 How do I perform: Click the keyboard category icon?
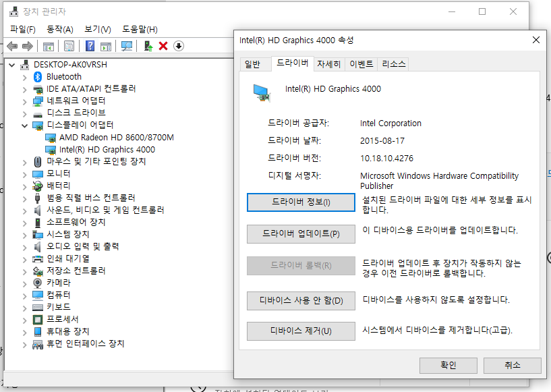click(38, 307)
